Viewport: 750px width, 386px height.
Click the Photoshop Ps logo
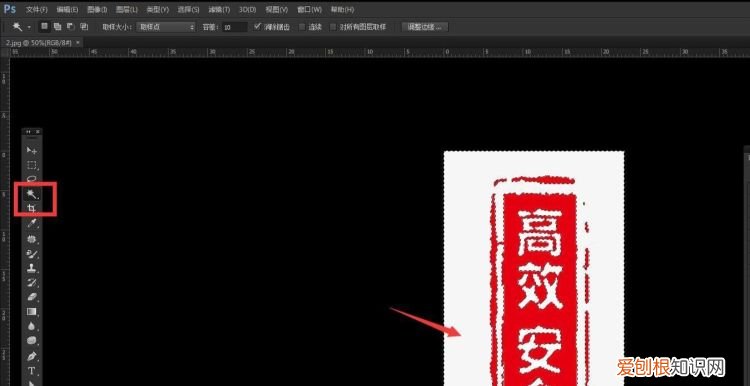[x=10, y=9]
